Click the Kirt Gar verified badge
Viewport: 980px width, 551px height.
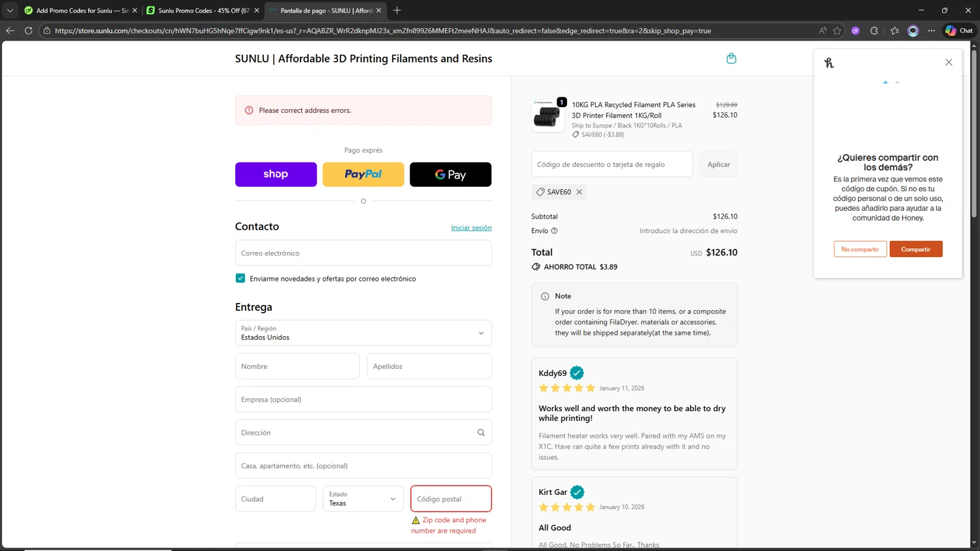578,492
